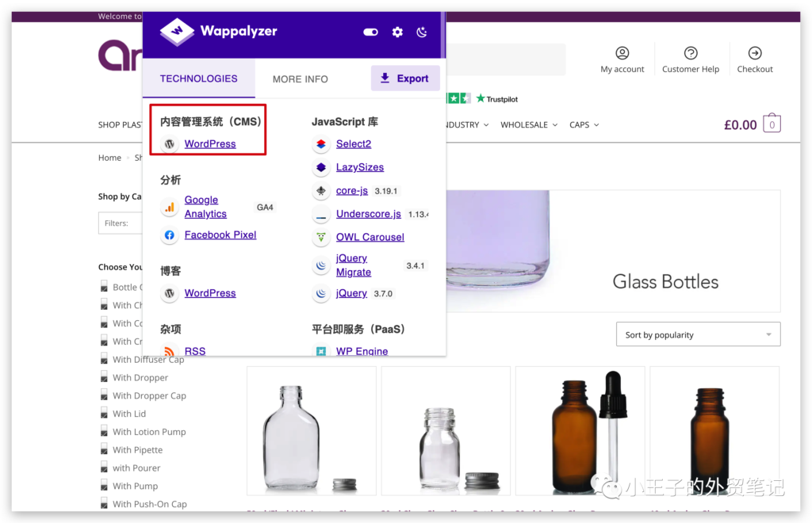Image resolution: width=812 pixels, height=523 pixels.
Task: Switch Wappalyzer to dark mode moon icon
Action: (422, 32)
